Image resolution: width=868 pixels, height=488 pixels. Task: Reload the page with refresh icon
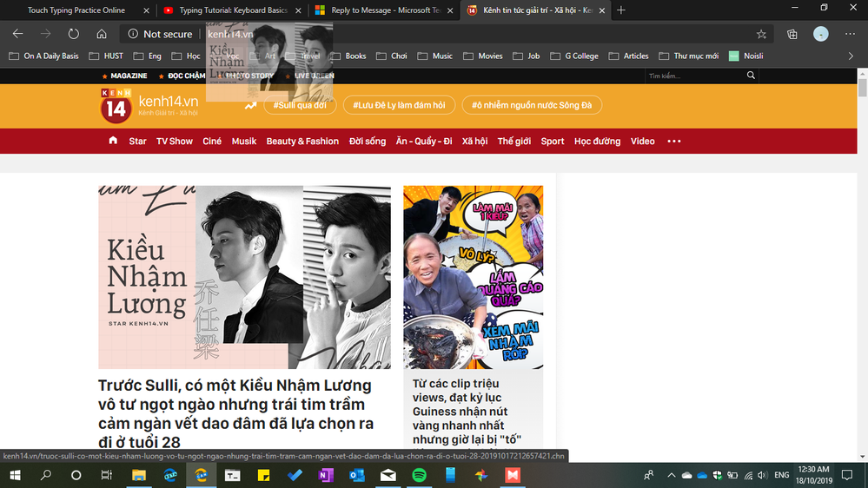pos(74,34)
